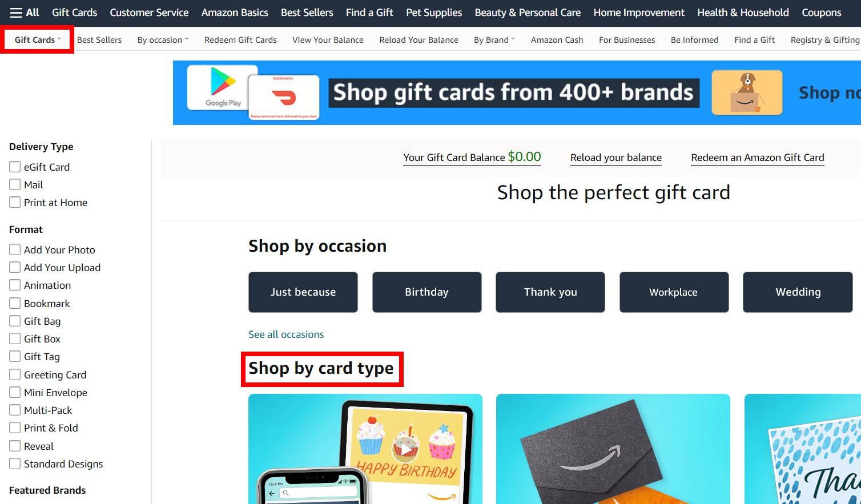The height and width of the screenshot is (504, 861).
Task: Select the Birthday occasion button
Action: click(x=427, y=292)
